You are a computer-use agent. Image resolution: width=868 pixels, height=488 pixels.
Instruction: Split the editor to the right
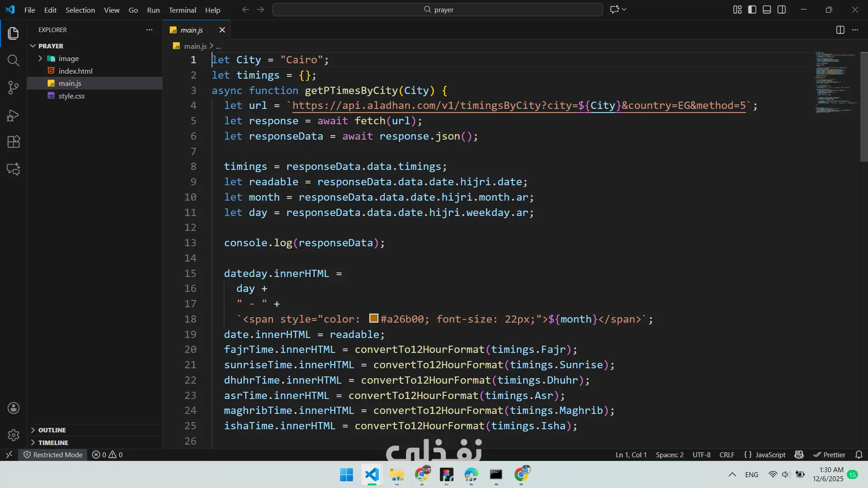click(x=840, y=30)
